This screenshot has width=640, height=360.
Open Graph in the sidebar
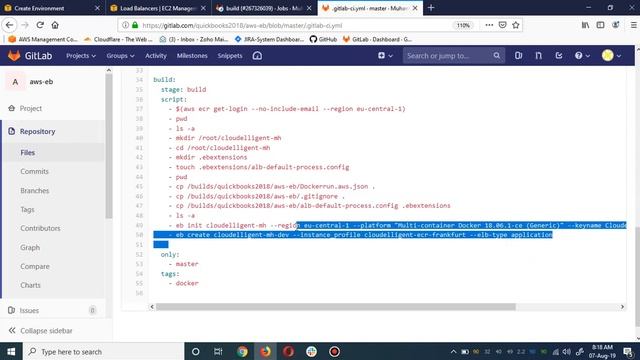point(30,247)
